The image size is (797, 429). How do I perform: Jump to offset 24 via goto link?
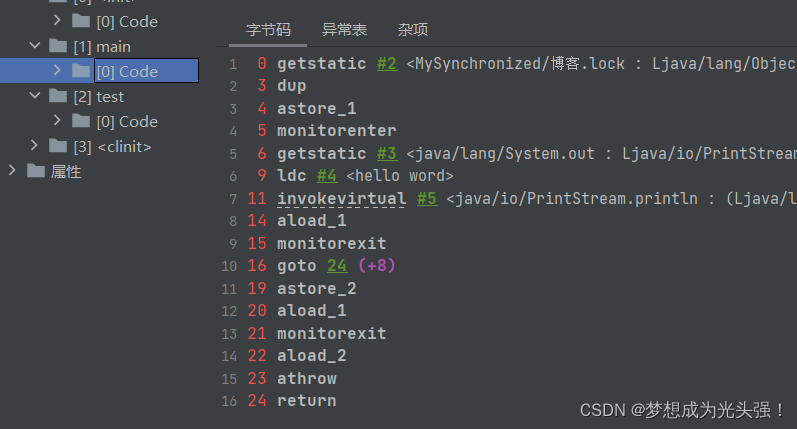337,265
